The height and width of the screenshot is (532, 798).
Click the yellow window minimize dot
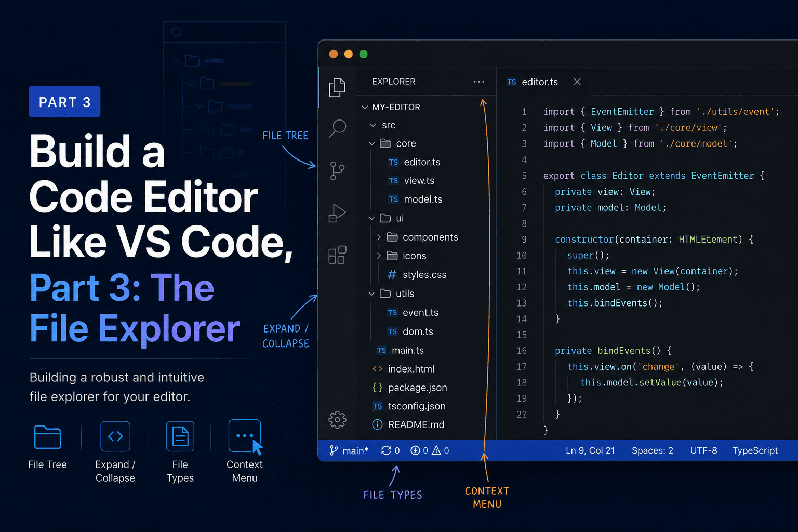point(349,54)
